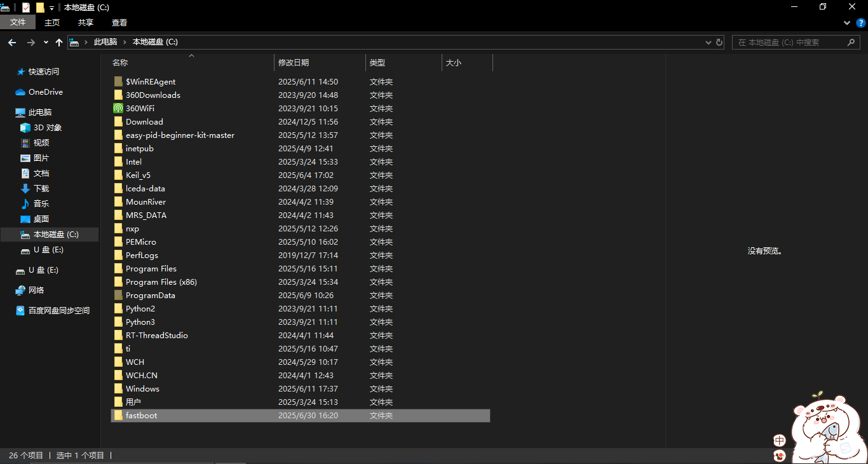This screenshot has width=868, height=464.
Task: Open 下载 folder in sidebar
Action: [41, 189]
